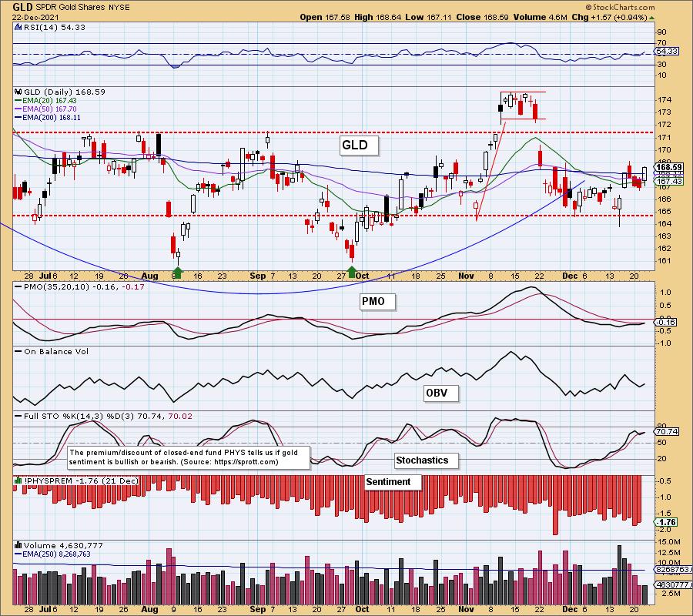Click the candlestick icon beside GLD (Daily)

[18, 92]
